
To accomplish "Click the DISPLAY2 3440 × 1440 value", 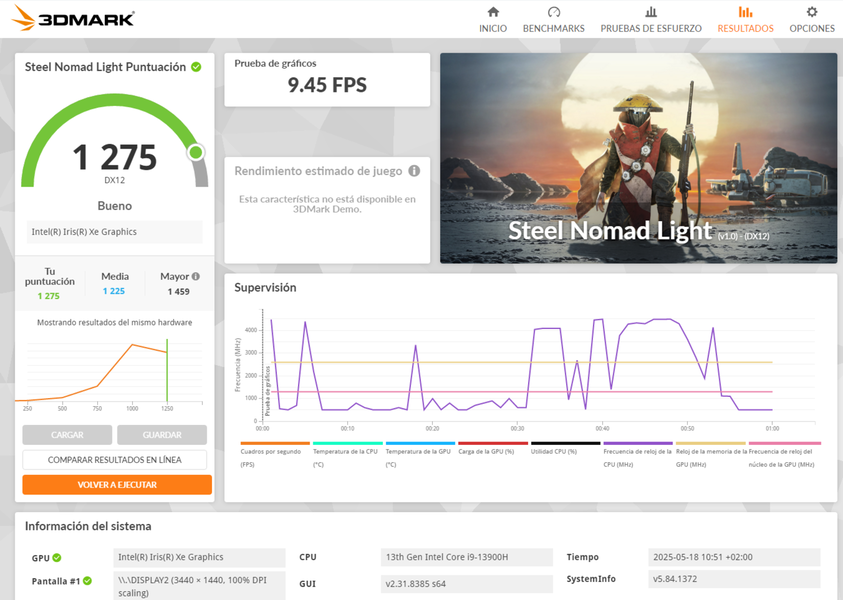I will (199, 586).
